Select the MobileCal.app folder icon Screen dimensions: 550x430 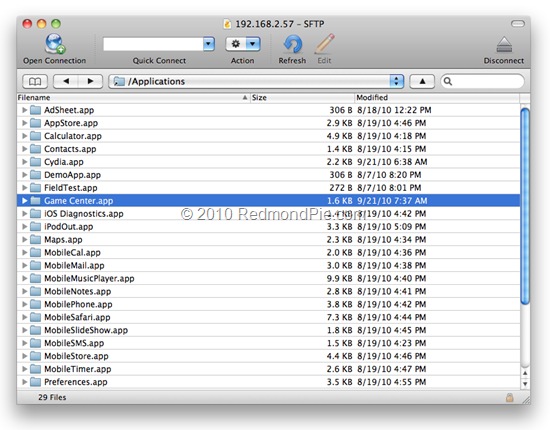[x=35, y=253]
